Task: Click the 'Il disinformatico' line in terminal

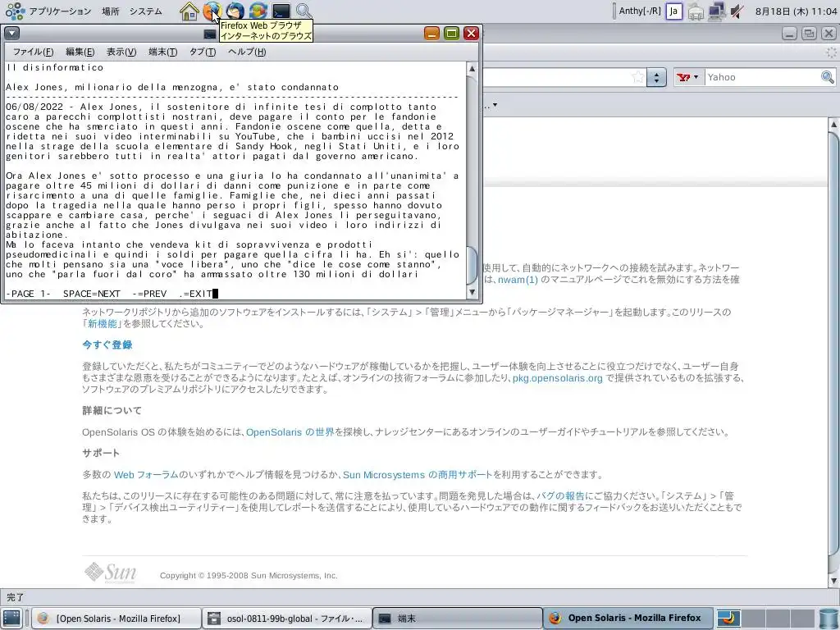Action: point(55,67)
